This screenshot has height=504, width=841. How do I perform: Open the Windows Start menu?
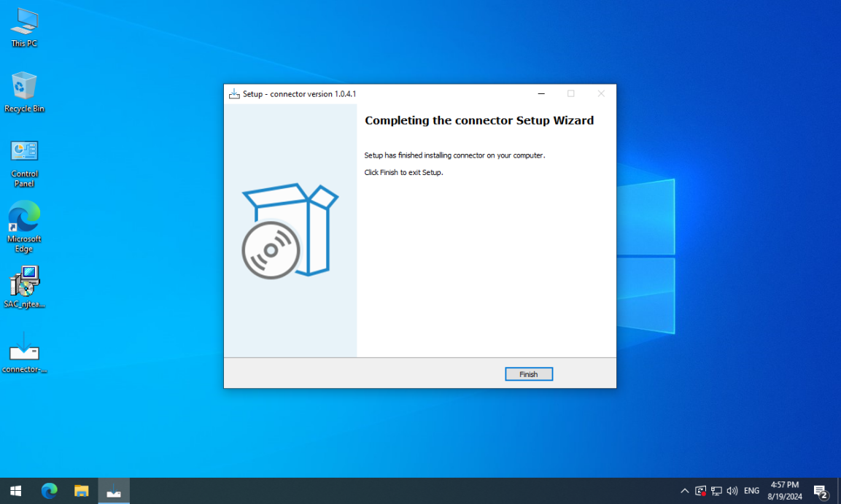pyautogui.click(x=15, y=491)
